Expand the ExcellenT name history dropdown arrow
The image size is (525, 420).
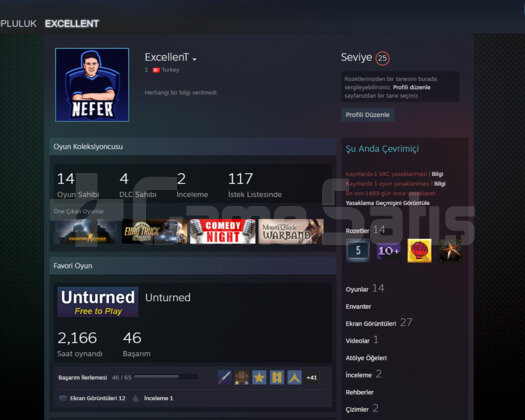[195, 59]
